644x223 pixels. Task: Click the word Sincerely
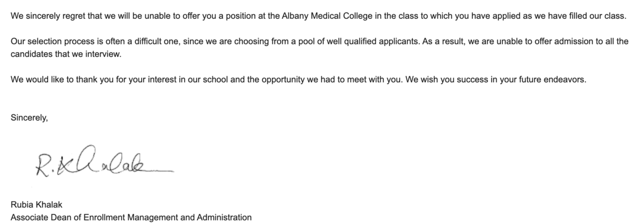coord(30,119)
